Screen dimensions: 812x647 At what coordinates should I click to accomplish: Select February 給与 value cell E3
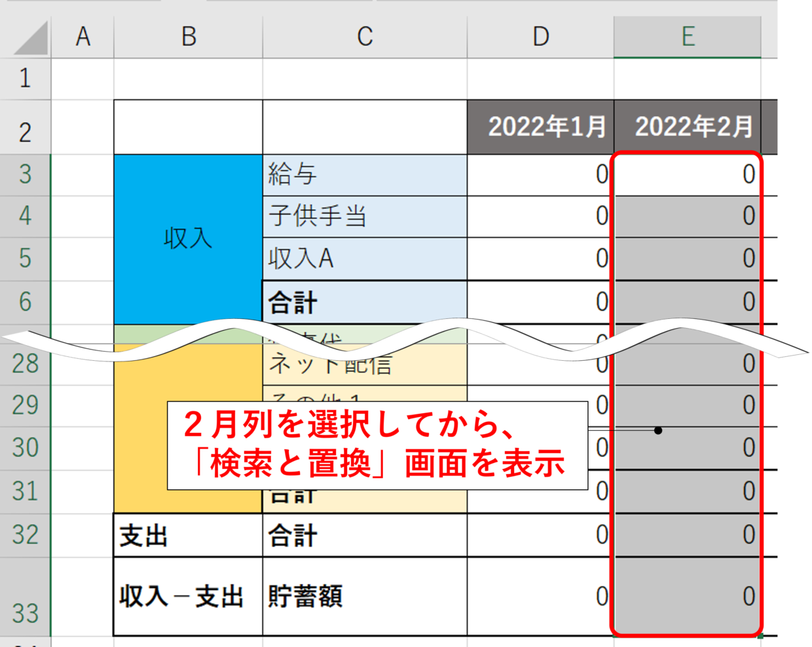tap(687, 175)
